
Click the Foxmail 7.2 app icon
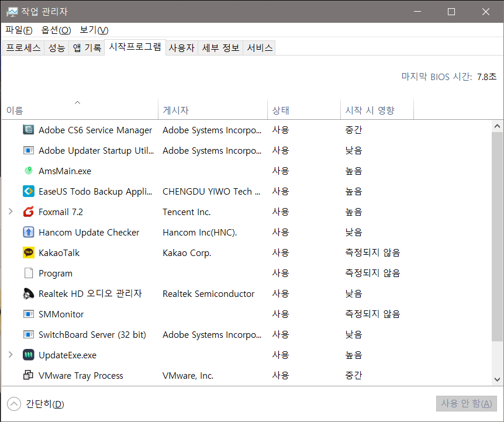point(28,212)
